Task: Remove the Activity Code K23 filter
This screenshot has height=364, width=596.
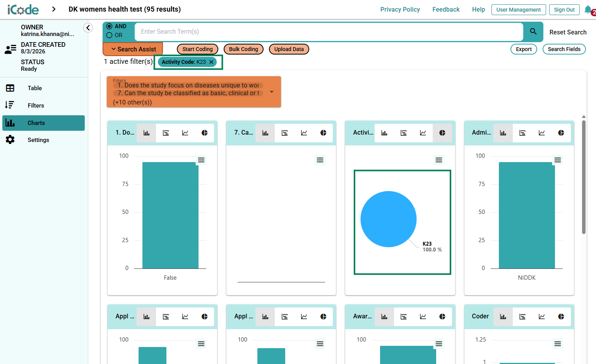Action: click(x=211, y=62)
